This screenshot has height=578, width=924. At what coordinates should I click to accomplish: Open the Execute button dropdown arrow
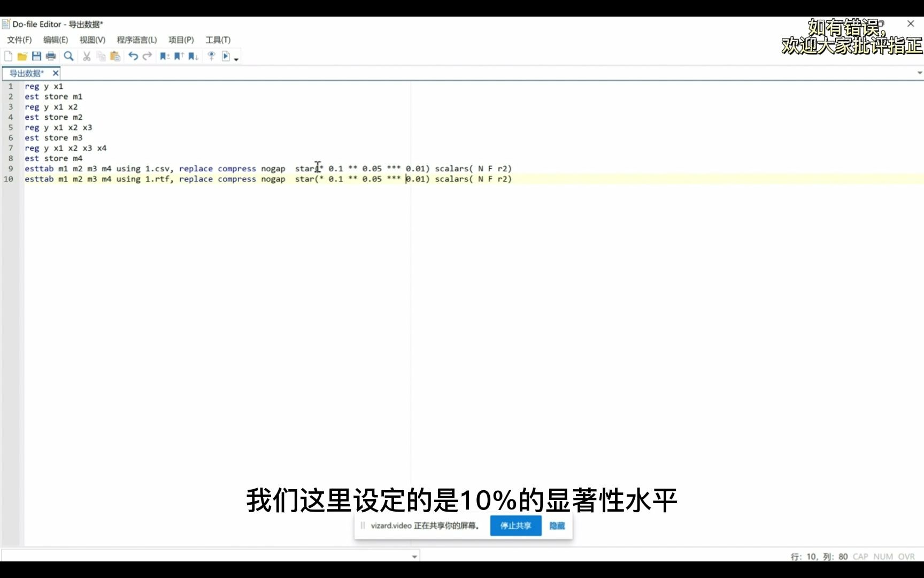pyautogui.click(x=235, y=58)
